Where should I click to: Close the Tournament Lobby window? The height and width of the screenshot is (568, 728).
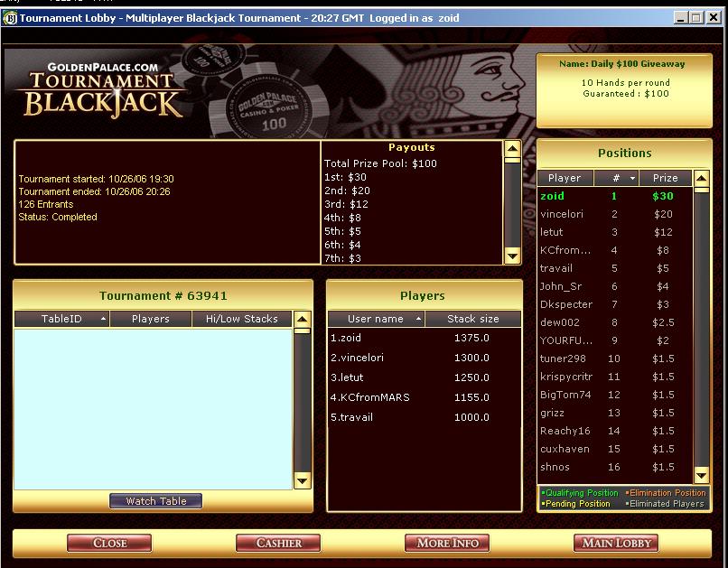(x=714, y=18)
